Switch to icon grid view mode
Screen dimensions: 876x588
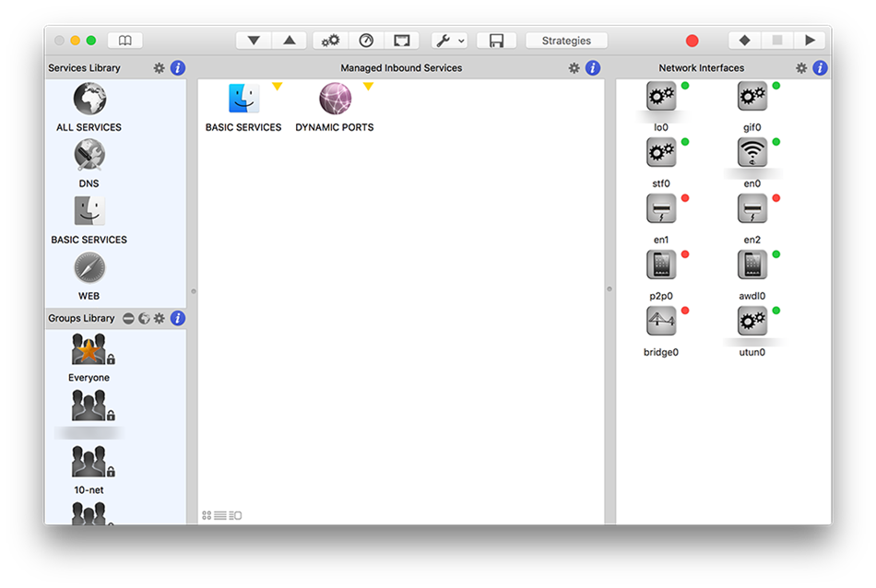click(207, 515)
